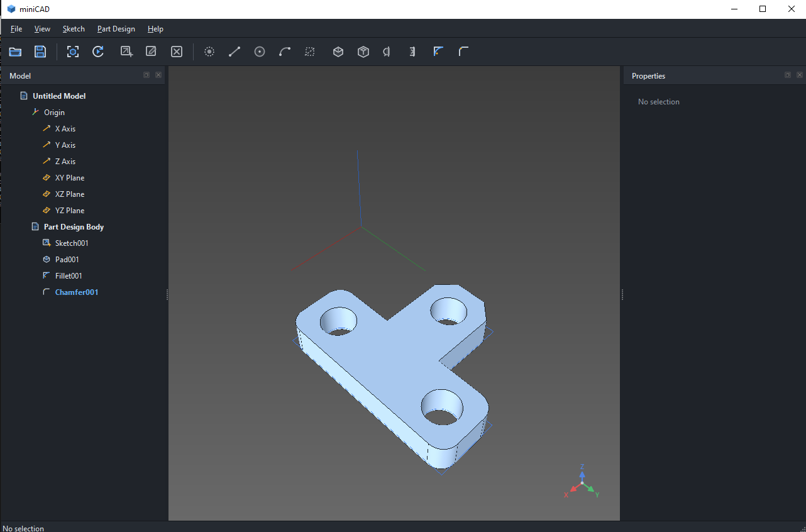Click the Properties panel title

point(648,76)
